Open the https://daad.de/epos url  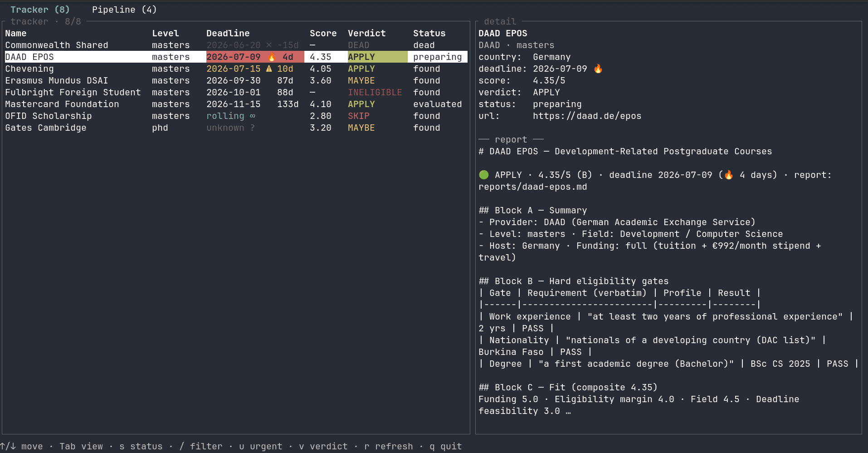coord(587,116)
